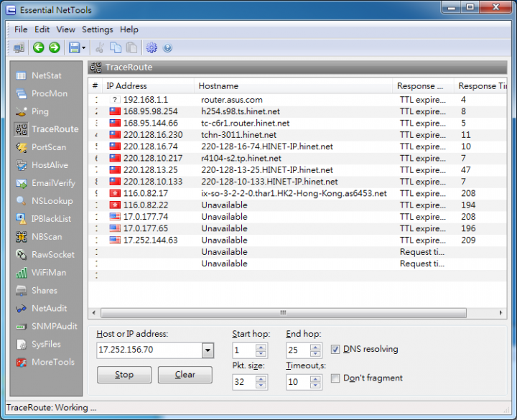Click the scrollbar left arrow

coord(94,312)
